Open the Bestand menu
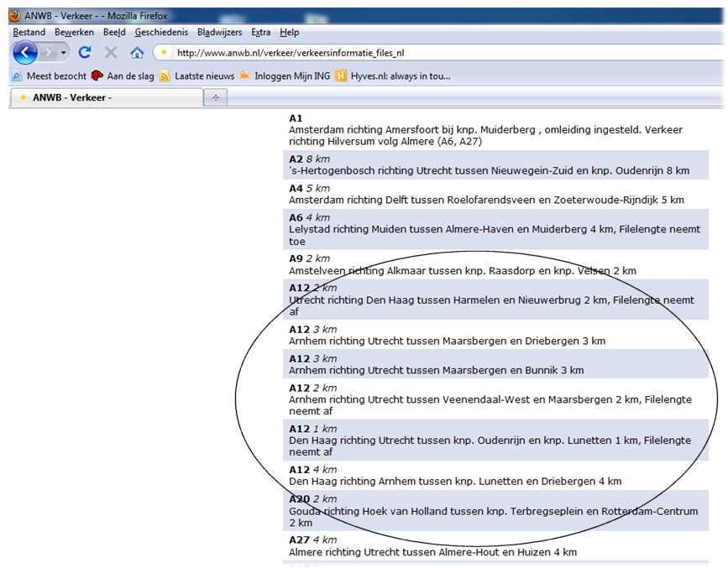This screenshot has height=568, width=728. tap(29, 32)
